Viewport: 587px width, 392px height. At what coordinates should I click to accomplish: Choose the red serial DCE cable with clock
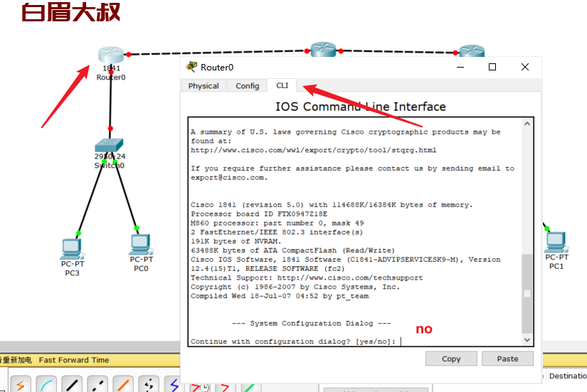199,387
